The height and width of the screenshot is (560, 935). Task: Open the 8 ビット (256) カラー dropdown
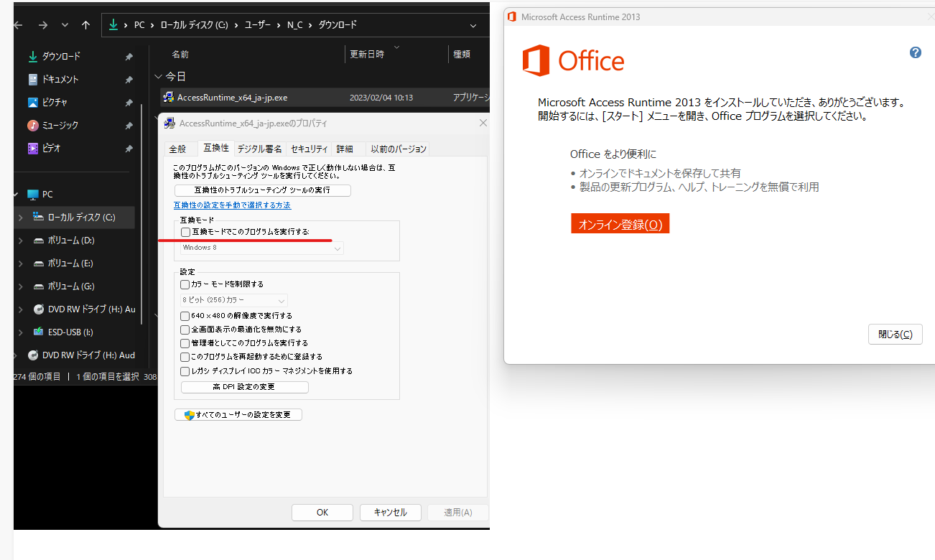click(x=234, y=300)
